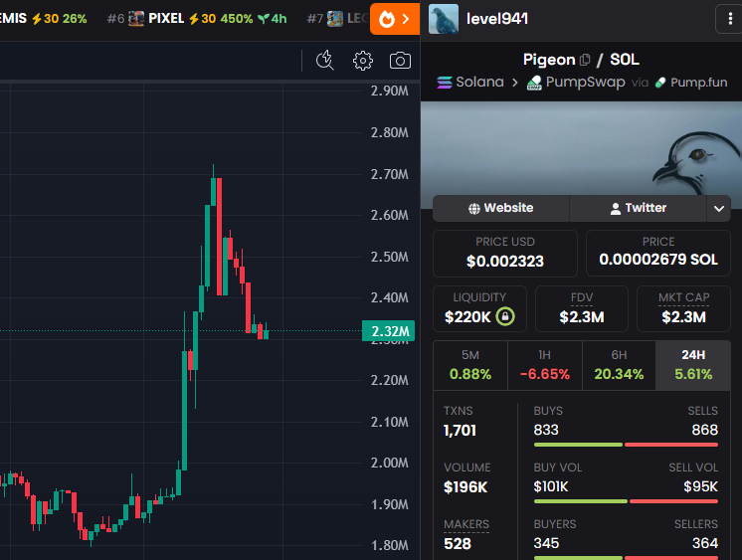
Task: Click PRICE 0.00002679 SOL box
Action: click(658, 254)
